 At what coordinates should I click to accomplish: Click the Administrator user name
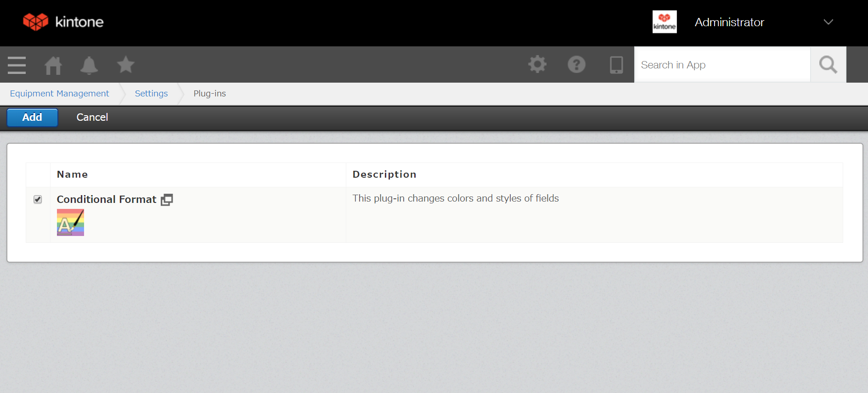[729, 22]
